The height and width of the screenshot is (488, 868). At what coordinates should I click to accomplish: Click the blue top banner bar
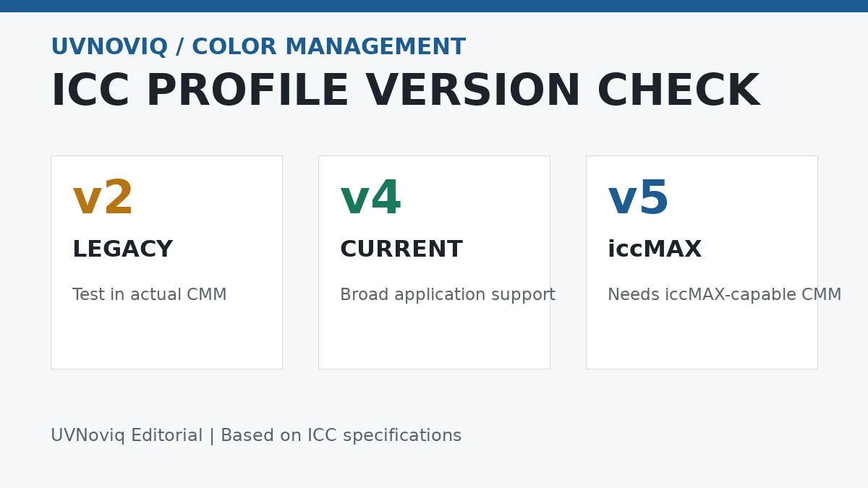(x=434, y=6)
